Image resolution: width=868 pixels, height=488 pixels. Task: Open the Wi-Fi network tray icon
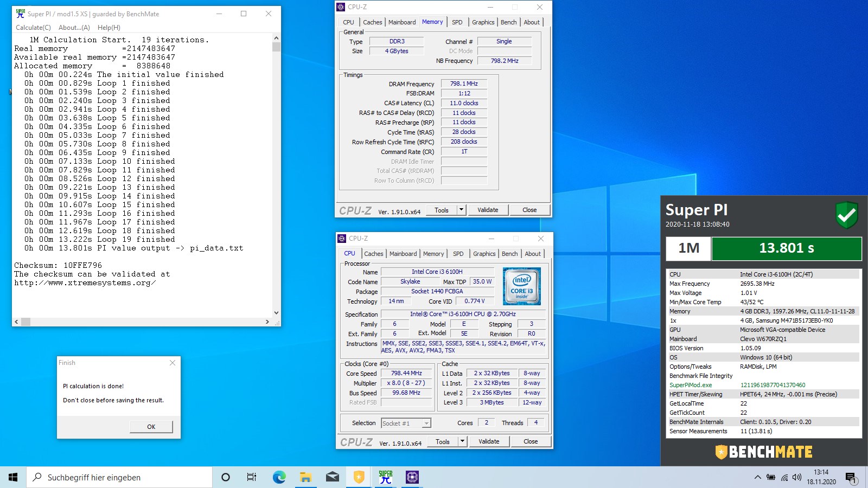pos(784,477)
